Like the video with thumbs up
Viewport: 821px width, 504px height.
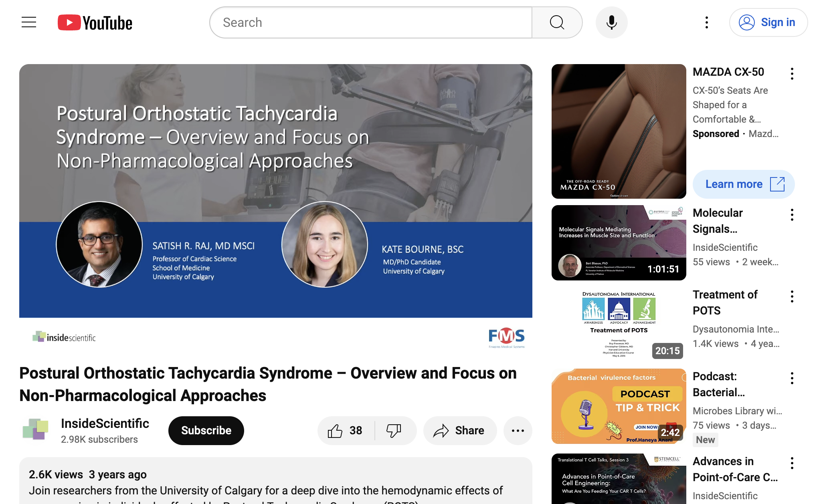[346, 431]
